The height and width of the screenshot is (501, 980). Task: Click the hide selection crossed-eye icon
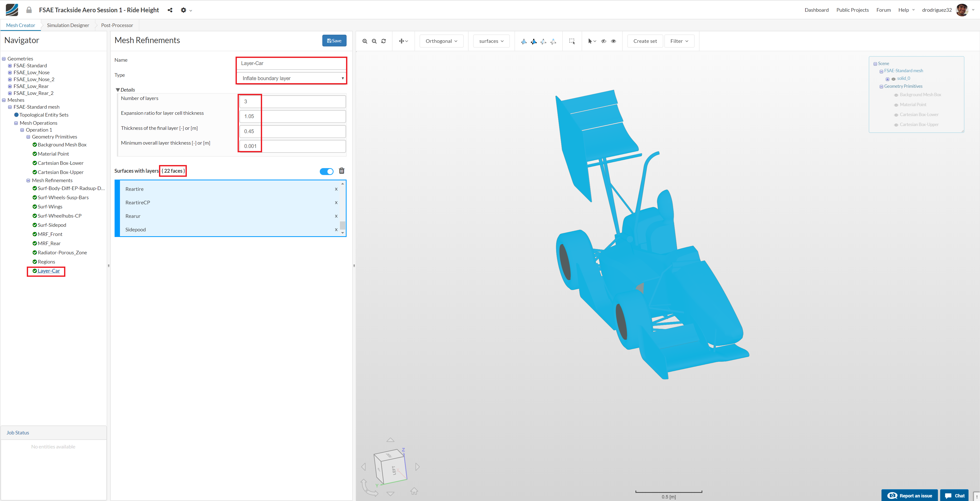coord(603,41)
